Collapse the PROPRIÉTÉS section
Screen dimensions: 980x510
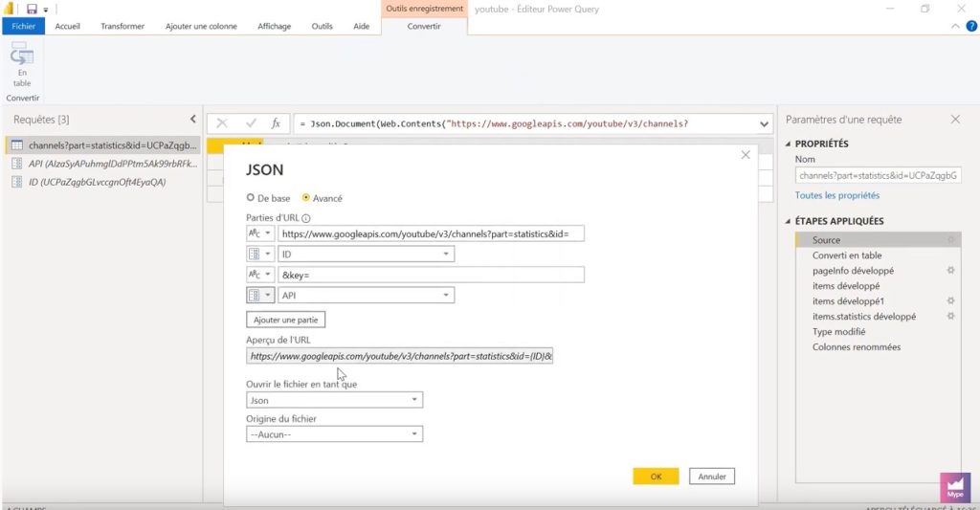click(789, 144)
